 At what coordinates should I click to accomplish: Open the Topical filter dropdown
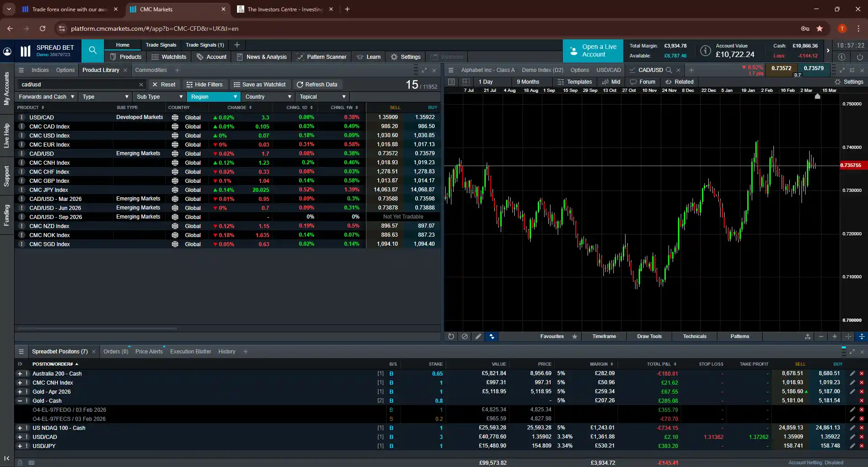pyautogui.click(x=322, y=97)
